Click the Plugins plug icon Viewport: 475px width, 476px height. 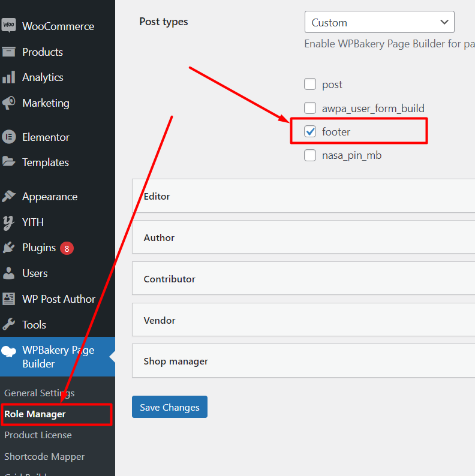point(8,248)
